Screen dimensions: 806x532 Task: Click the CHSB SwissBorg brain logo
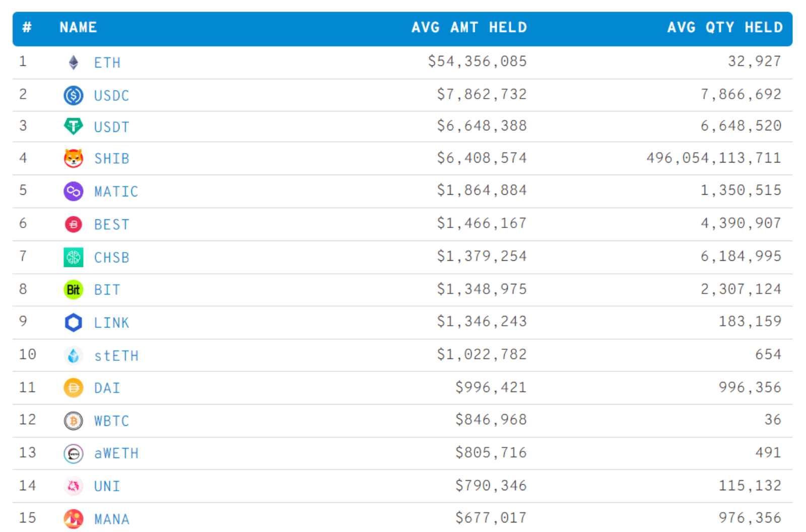[74, 256]
